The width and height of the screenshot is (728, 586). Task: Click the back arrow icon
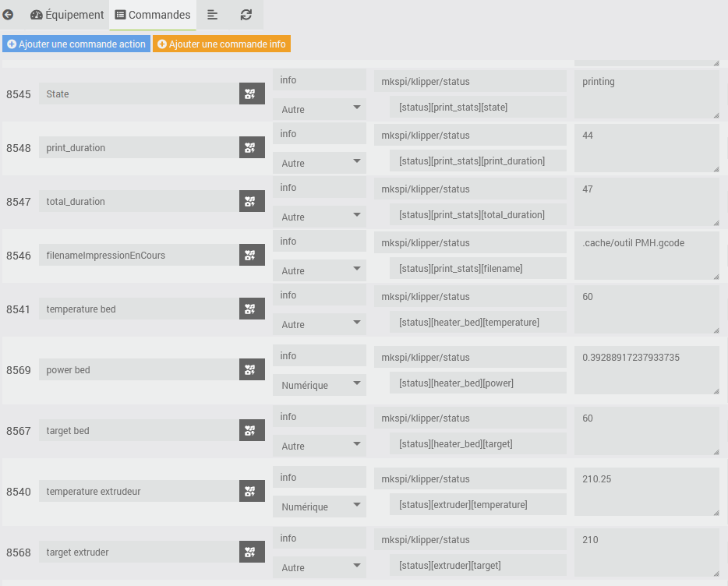click(8, 15)
